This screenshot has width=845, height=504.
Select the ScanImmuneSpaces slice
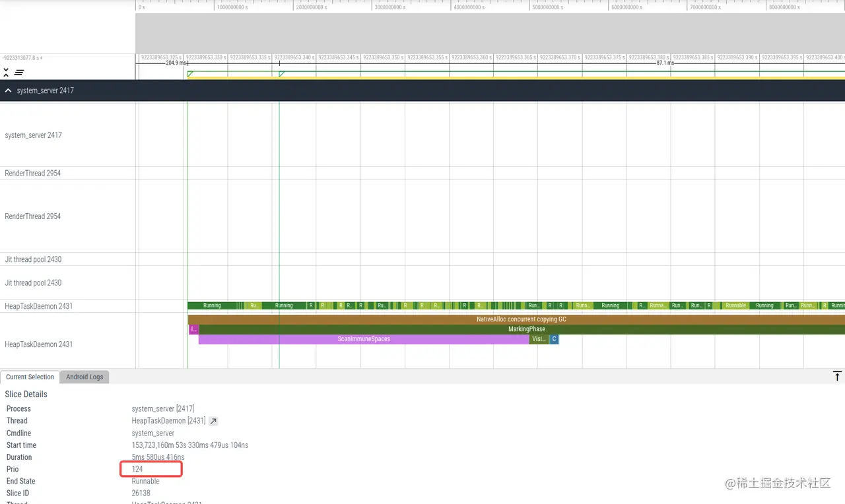pyautogui.click(x=363, y=338)
